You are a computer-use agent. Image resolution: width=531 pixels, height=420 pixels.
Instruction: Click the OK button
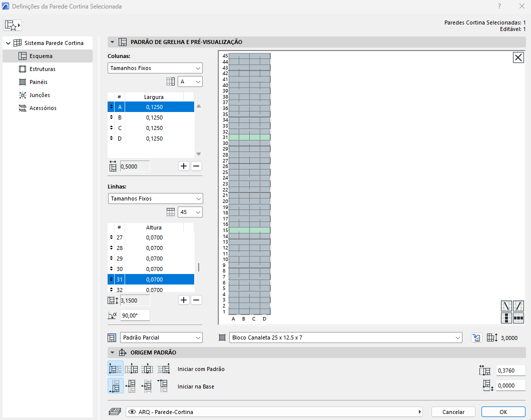point(503,411)
